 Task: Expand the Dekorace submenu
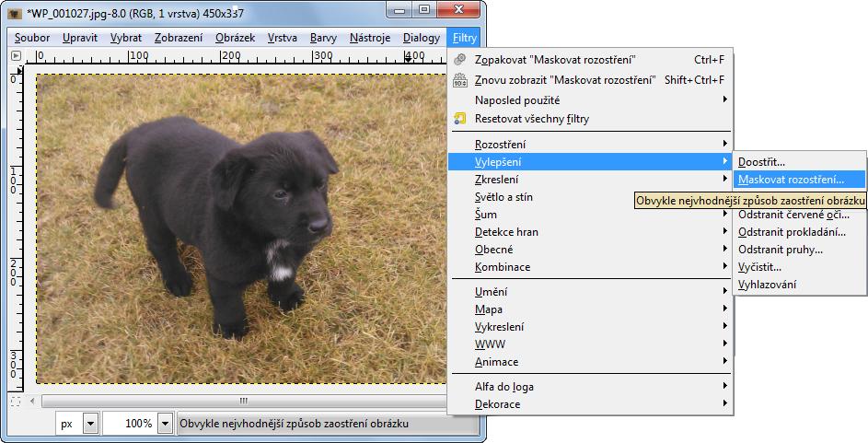[x=590, y=404]
